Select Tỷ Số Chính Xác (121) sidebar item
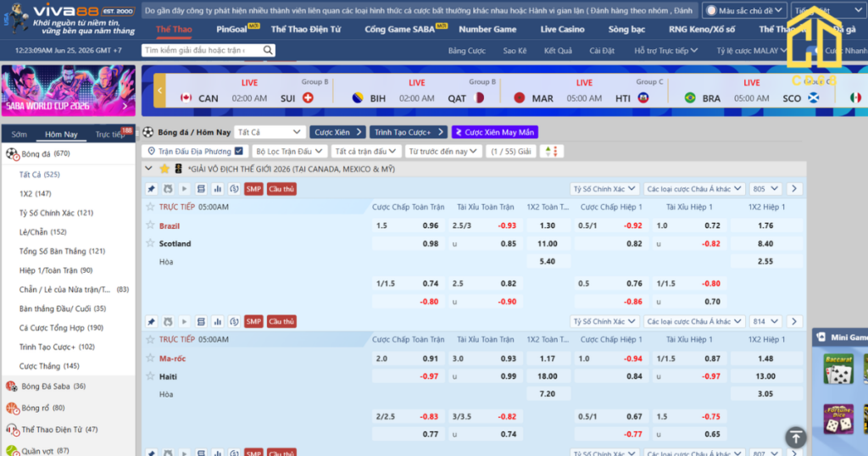 click(x=56, y=213)
